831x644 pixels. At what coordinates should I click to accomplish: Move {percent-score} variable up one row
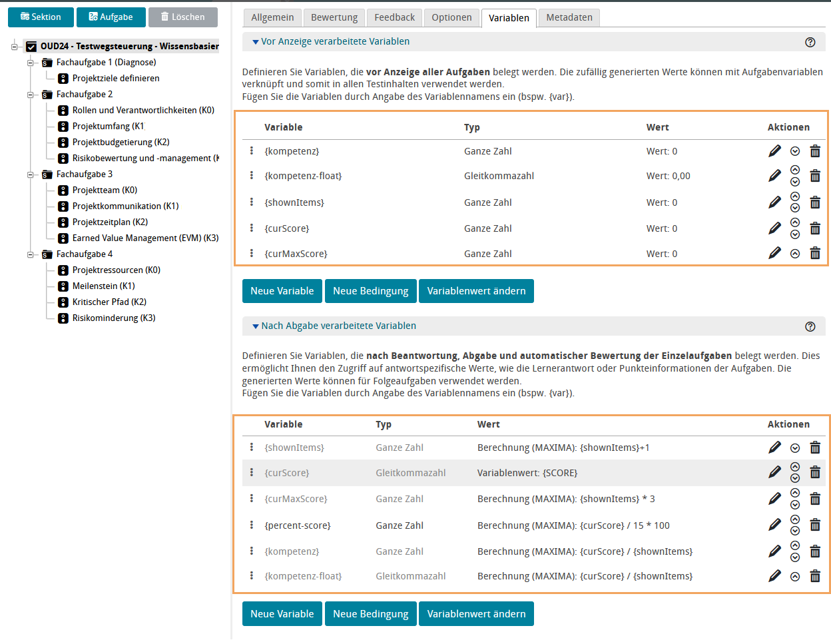[795, 519]
